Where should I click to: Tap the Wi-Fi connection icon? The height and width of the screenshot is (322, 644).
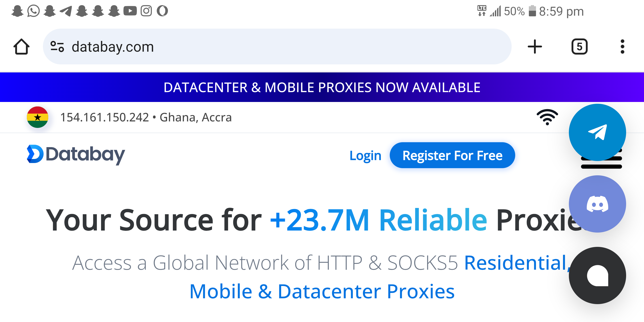pyautogui.click(x=547, y=117)
